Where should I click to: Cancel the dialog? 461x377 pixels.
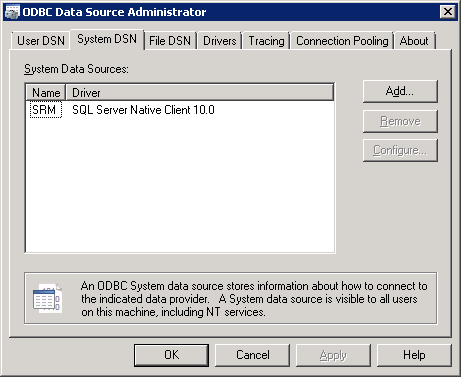click(x=252, y=355)
